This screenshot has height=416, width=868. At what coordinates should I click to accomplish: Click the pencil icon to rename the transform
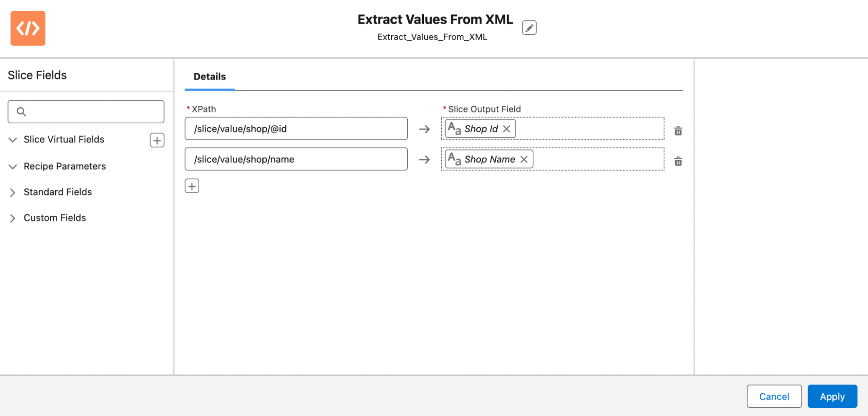[x=529, y=27]
